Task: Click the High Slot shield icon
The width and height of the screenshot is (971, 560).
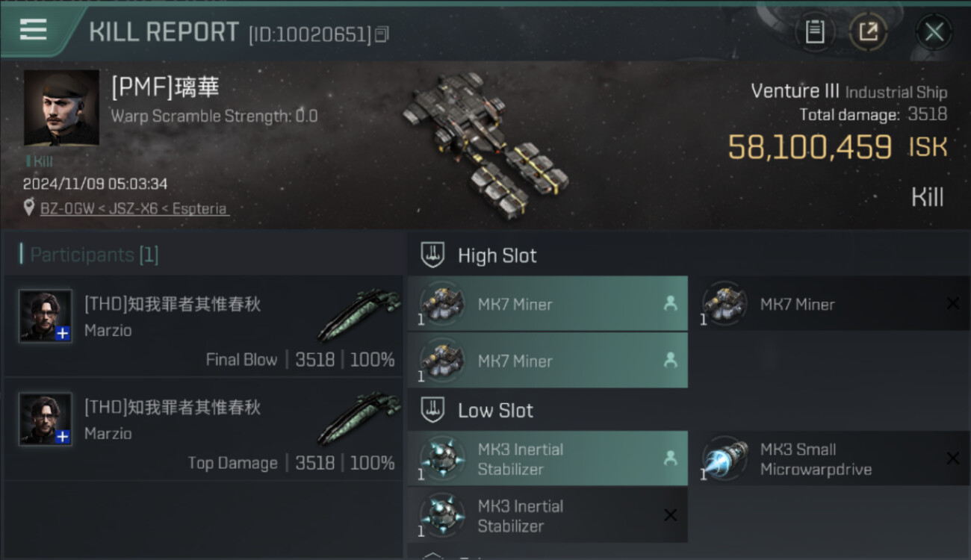Action: pyautogui.click(x=433, y=255)
